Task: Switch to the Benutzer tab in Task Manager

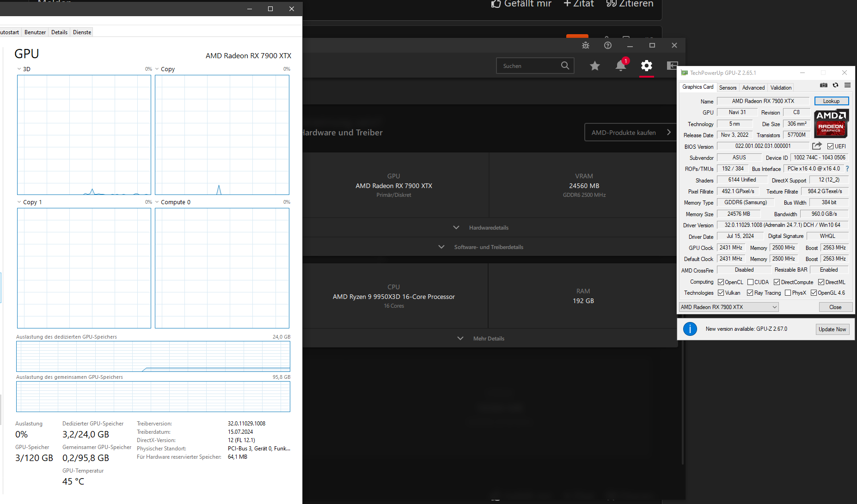Action: pos(35,32)
